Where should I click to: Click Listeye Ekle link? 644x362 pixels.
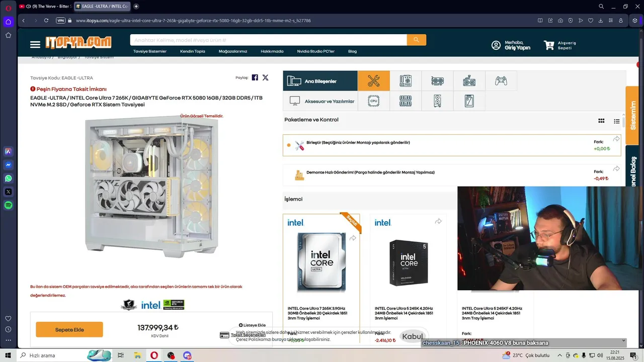[252, 325]
